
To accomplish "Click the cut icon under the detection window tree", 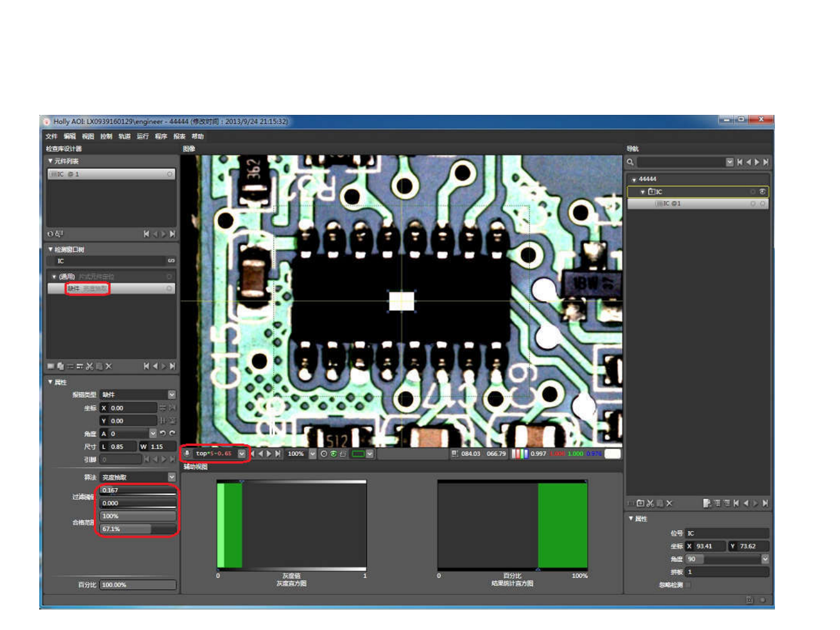I will [89, 366].
